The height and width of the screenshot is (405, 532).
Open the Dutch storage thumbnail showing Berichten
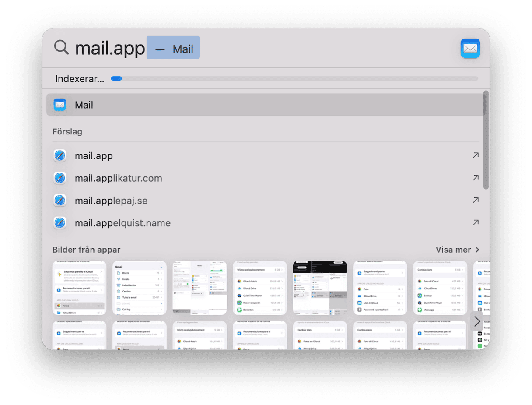click(260, 288)
